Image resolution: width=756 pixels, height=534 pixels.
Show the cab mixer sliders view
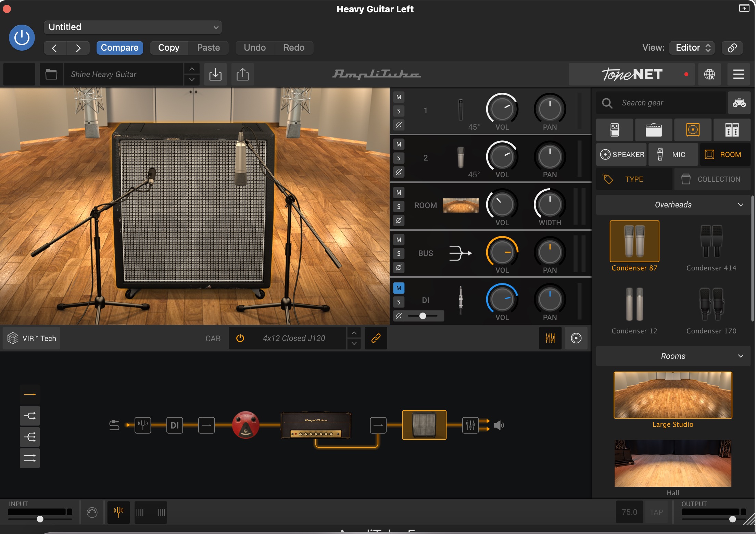pos(550,339)
